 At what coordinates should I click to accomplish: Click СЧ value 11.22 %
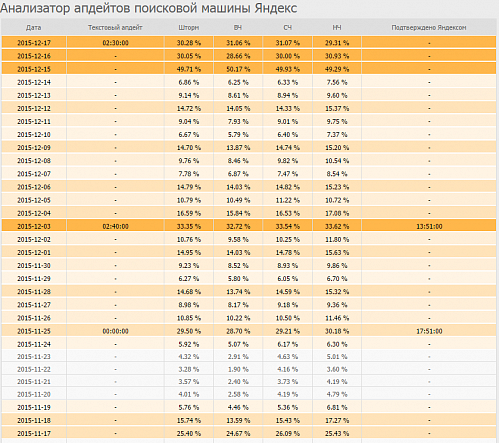point(288,200)
